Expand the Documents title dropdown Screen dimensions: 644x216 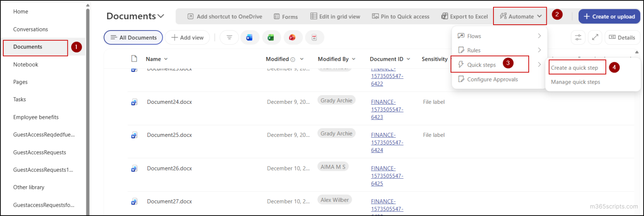point(161,16)
